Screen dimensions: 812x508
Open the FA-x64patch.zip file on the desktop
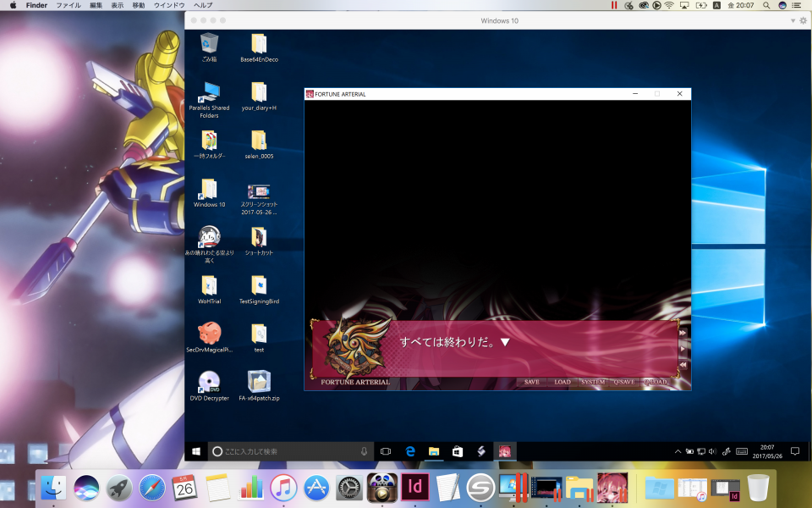(259, 382)
